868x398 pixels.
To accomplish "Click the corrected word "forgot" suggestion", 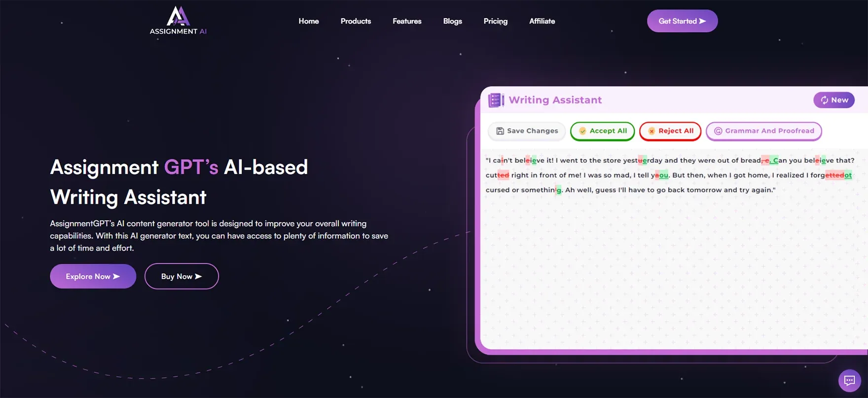I will (831, 175).
